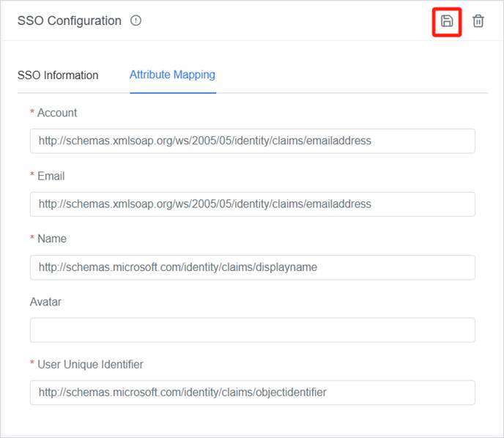Click the asterisk beside User Unique Identifier
The height and width of the screenshot is (438, 504).
32,365
